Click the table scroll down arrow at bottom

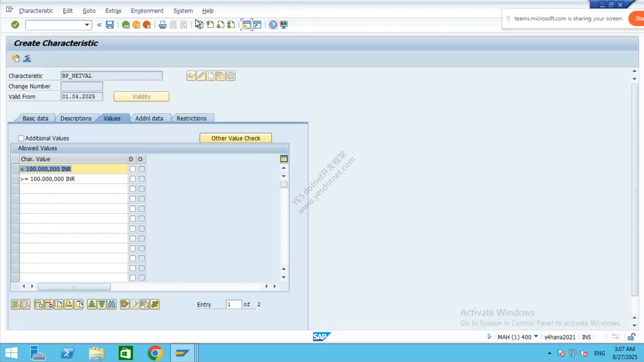[284, 277]
